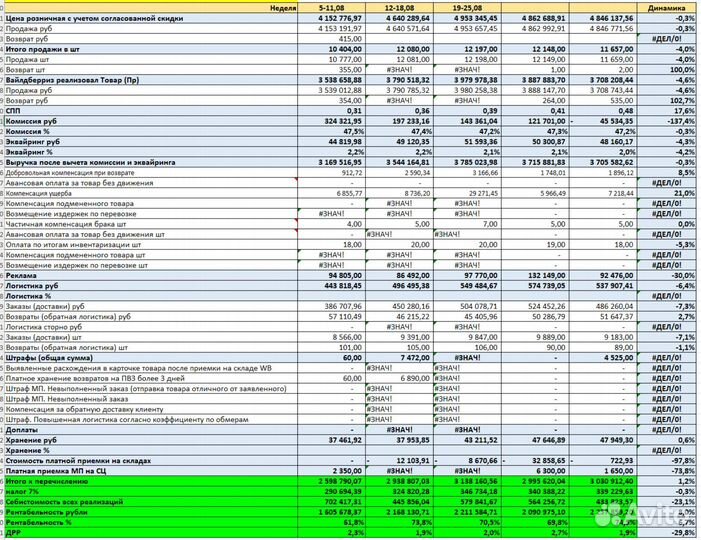Select the '12-18,08' week column header

coord(400,7)
